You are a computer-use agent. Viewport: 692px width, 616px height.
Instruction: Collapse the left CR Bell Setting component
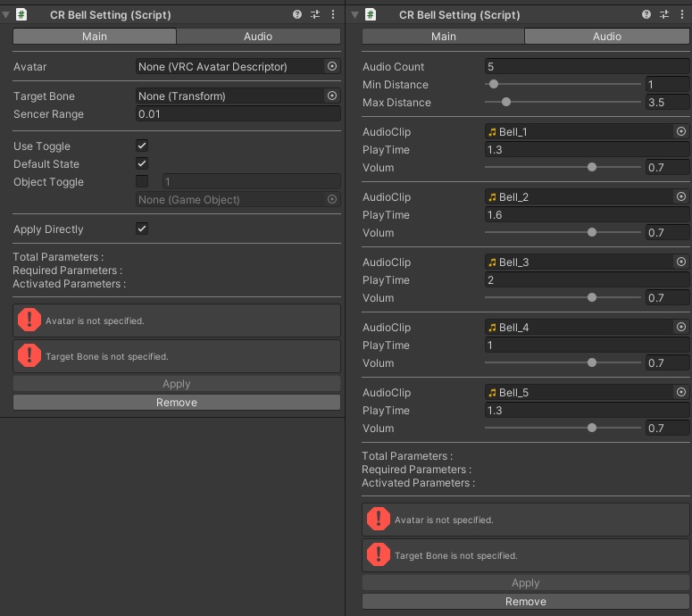tap(6, 15)
